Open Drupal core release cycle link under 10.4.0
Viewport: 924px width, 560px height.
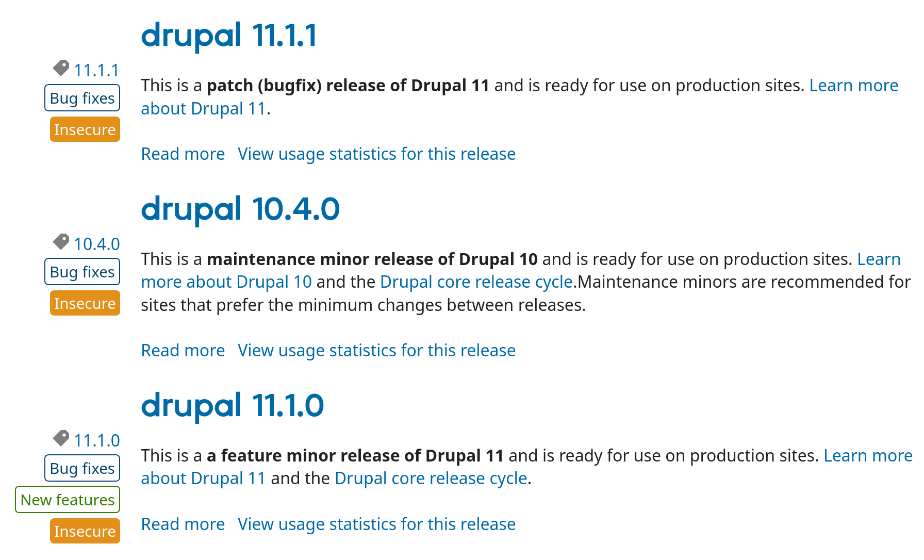[476, 282]
